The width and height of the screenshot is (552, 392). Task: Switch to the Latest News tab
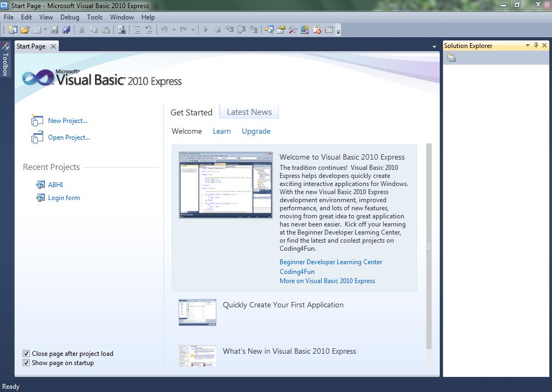tap(249, 112)
